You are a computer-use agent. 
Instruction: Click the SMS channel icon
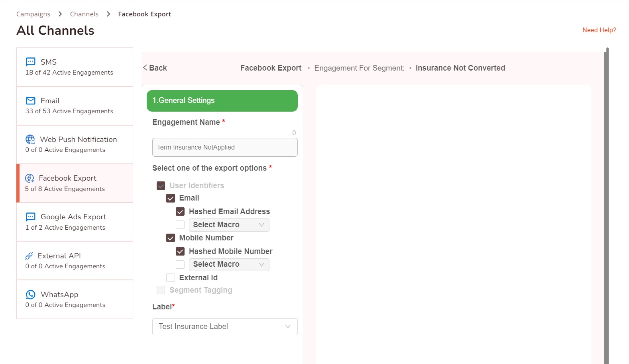31,62
